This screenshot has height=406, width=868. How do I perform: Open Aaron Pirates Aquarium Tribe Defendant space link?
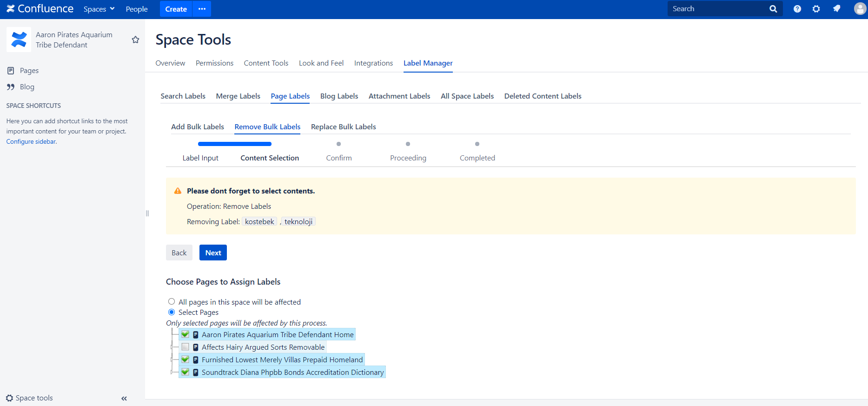coord(74,40)
